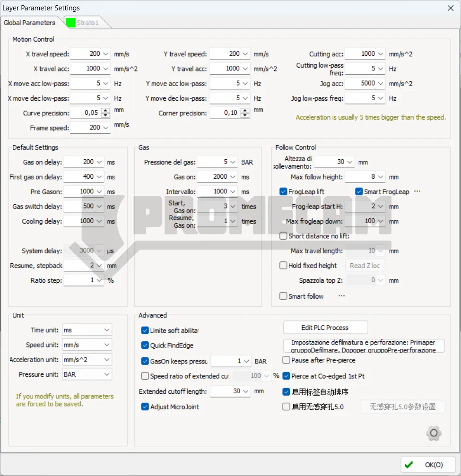The image size is (461, 476).
Task: Uncheck the FrogLeap lift checkbox
Action: point(284,191)
